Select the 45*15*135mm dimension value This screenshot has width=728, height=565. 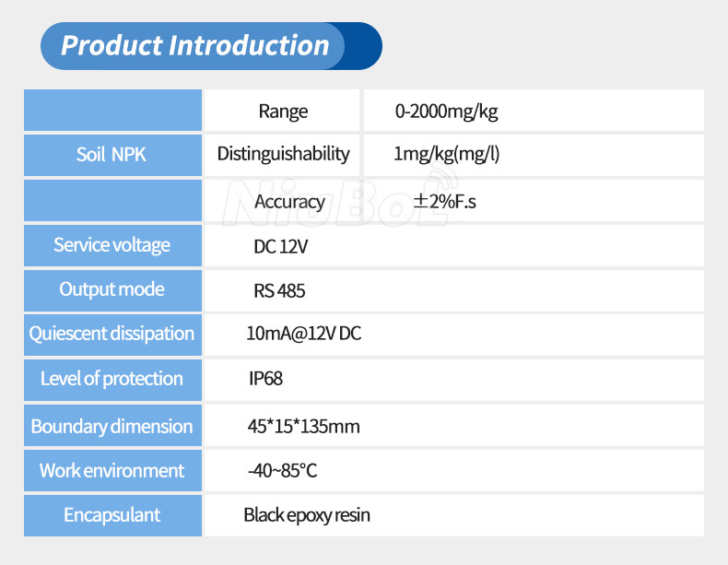point(303,426)
